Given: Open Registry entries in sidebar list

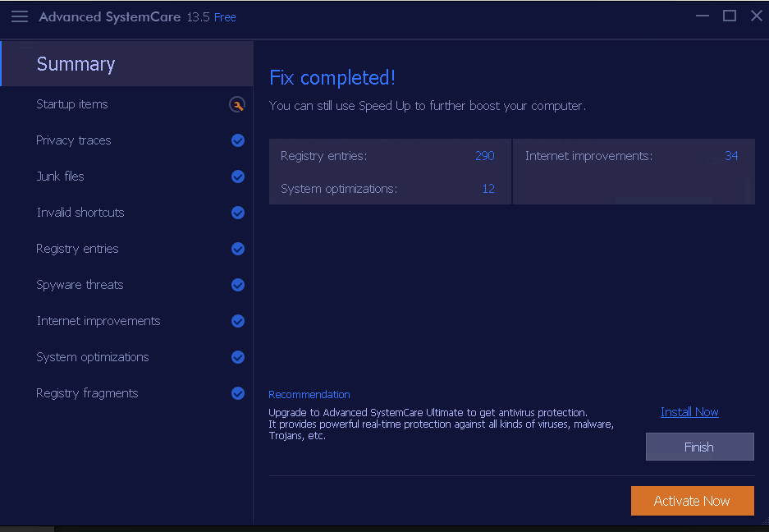Looking at the screenshot, I should (77, 248).
